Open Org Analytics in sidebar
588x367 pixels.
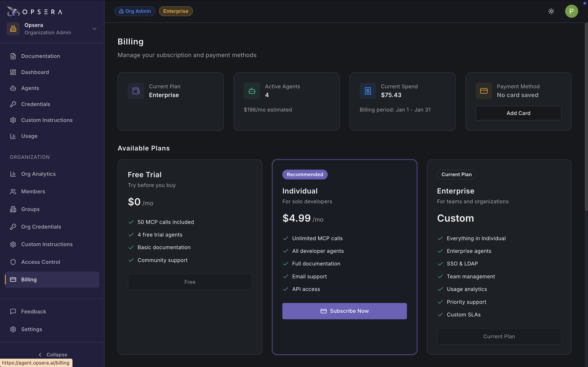click(38, 174)
